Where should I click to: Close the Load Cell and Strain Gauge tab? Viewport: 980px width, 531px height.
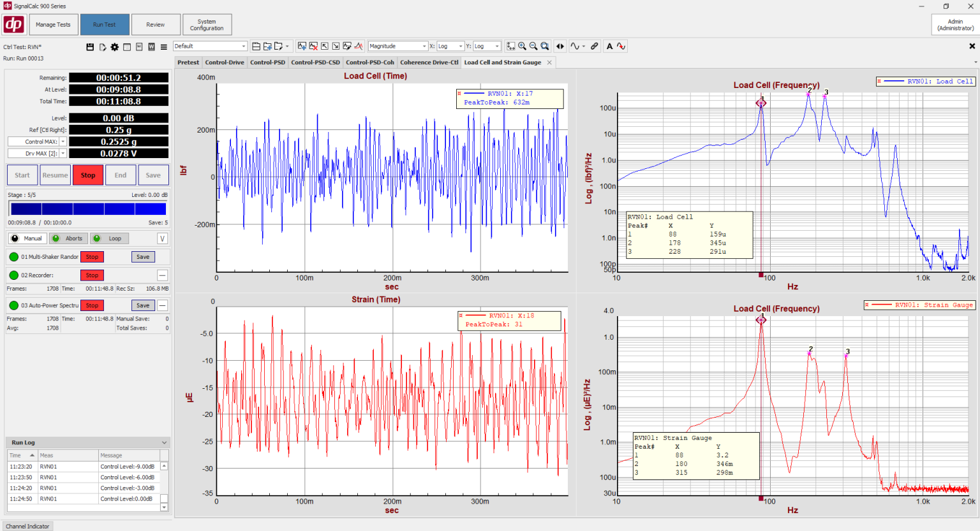click(x=549, y=62)
